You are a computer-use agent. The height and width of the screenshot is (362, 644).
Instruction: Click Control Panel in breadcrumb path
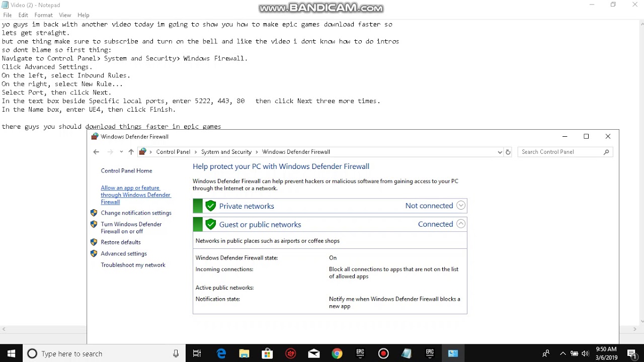click(173, 152)
